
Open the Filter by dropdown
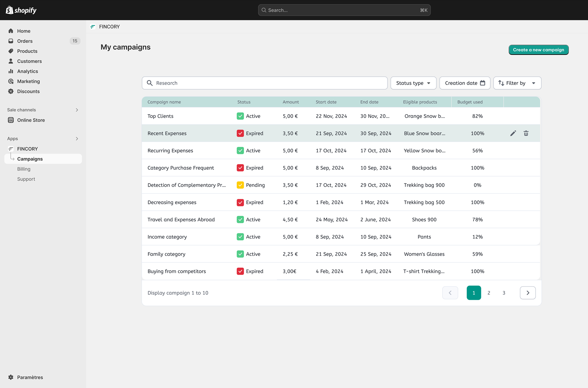[x=517, y=83]
